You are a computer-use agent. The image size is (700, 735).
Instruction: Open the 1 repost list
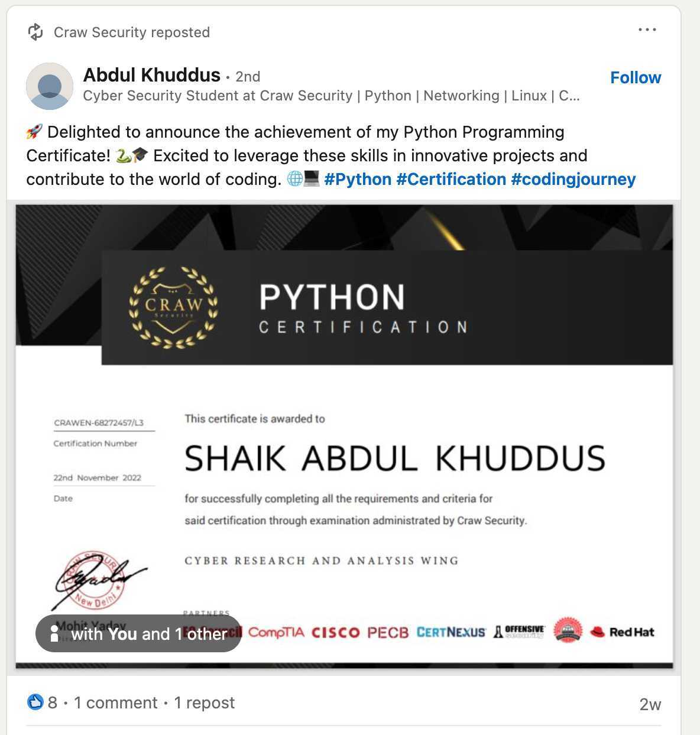204,703
